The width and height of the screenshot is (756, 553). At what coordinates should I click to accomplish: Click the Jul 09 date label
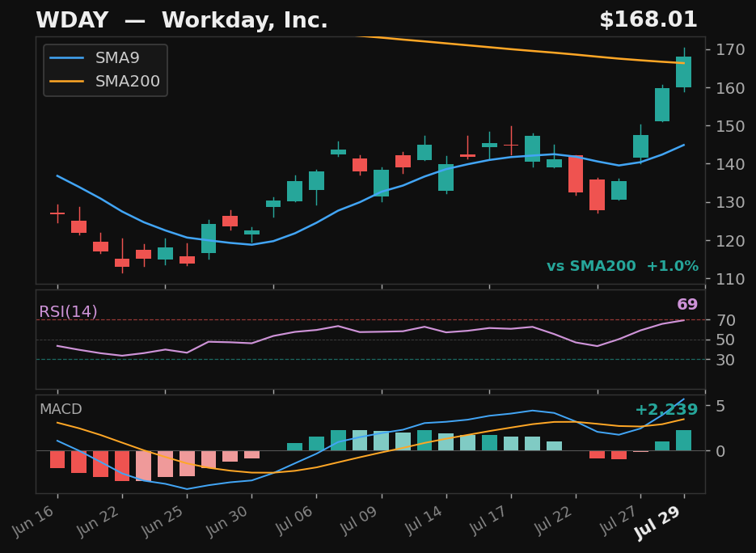(359, 521)
